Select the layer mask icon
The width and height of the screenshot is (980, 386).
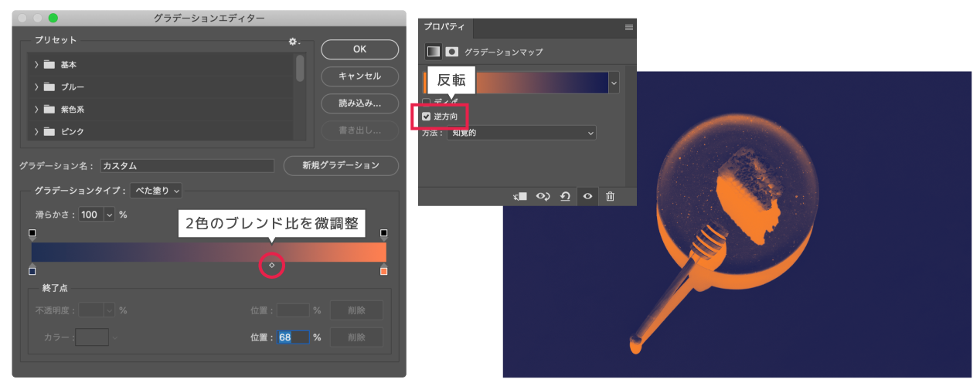click(x=452, y=52)
